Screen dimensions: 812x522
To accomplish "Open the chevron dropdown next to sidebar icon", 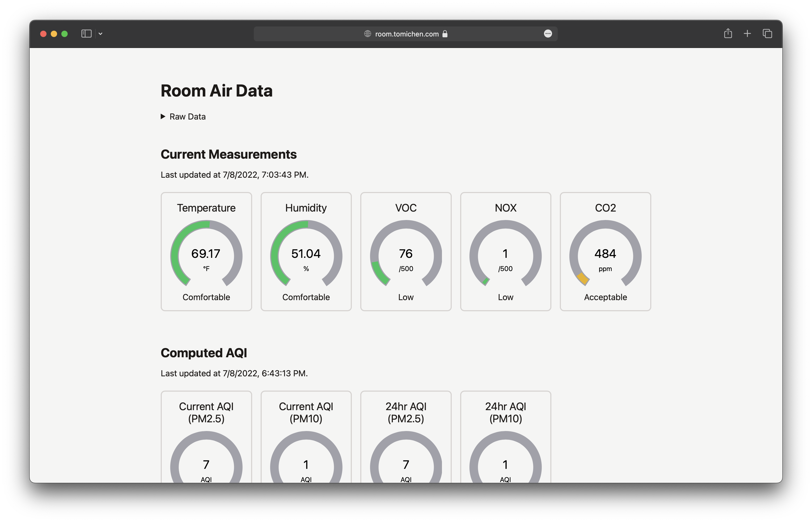I will tap(100, 34).
